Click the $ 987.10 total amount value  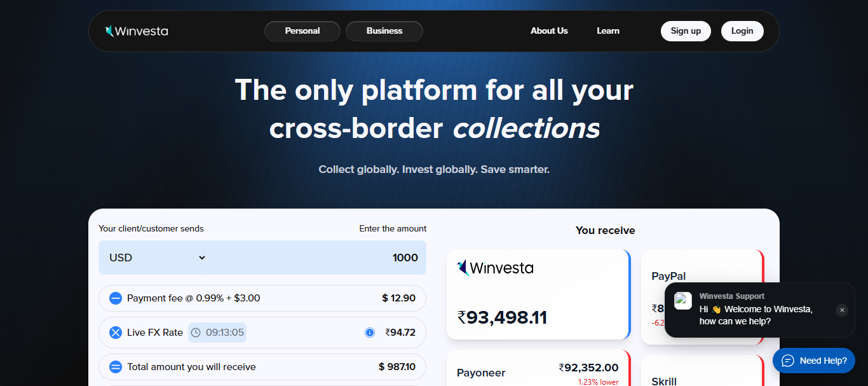397,367
